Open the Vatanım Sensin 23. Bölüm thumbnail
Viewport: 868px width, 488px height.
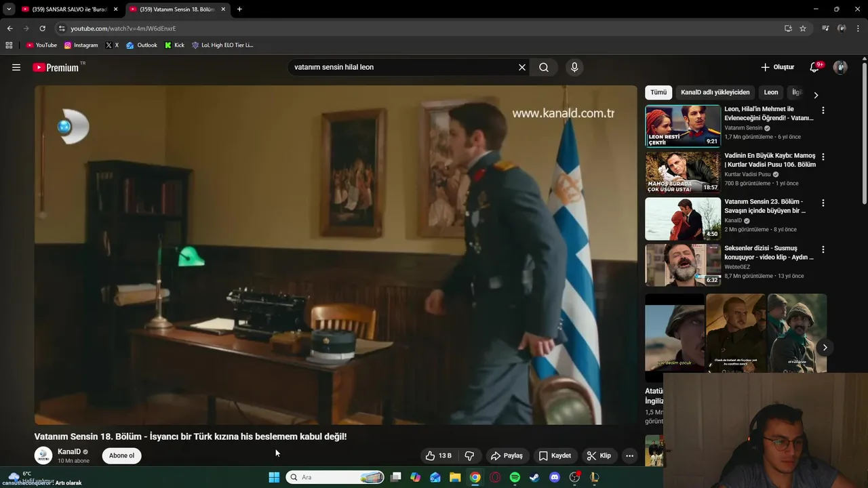[x=683, y=219]
